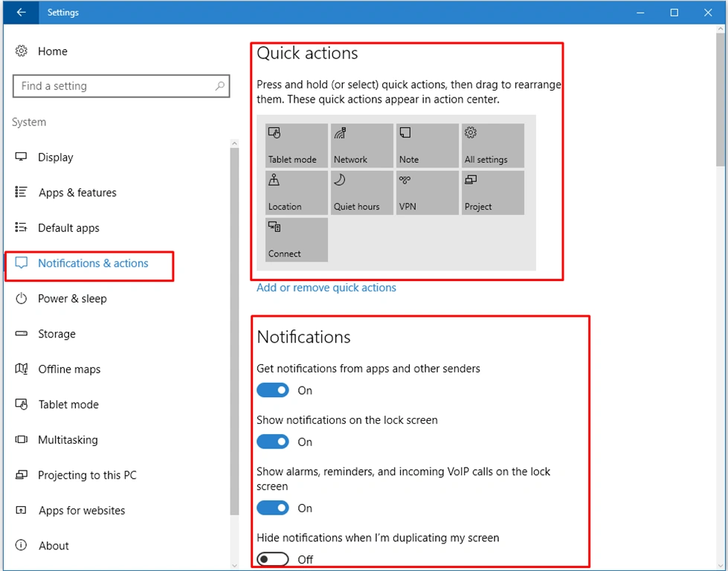
Task: Click the Find a setting search box
Action: click(x=121, y=86)
